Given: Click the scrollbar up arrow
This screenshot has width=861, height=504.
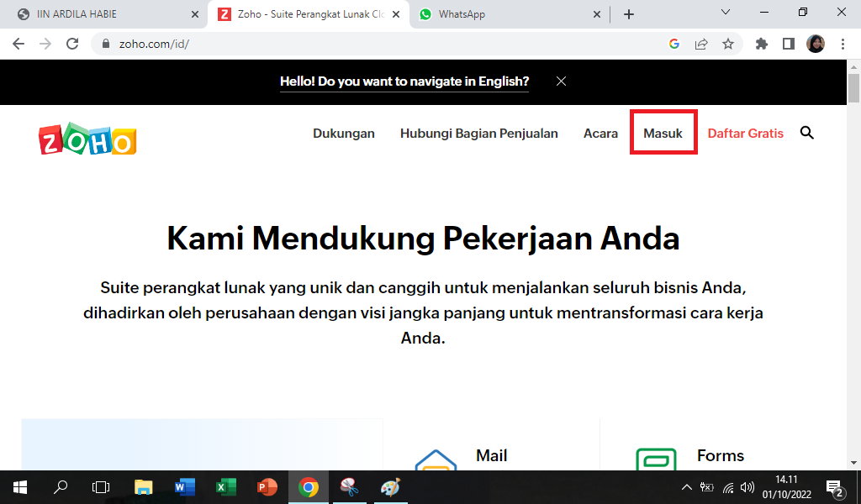Looking at the screenshot, I should (853, 67).
